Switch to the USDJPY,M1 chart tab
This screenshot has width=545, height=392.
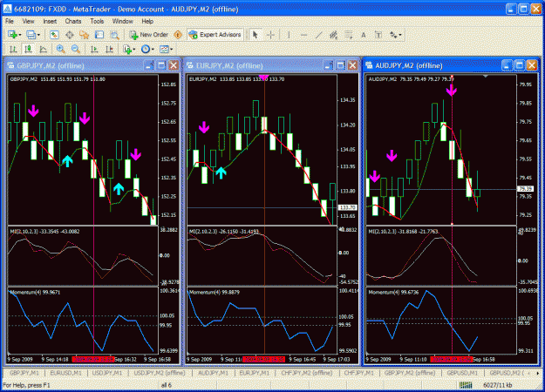tap(107, 373)
